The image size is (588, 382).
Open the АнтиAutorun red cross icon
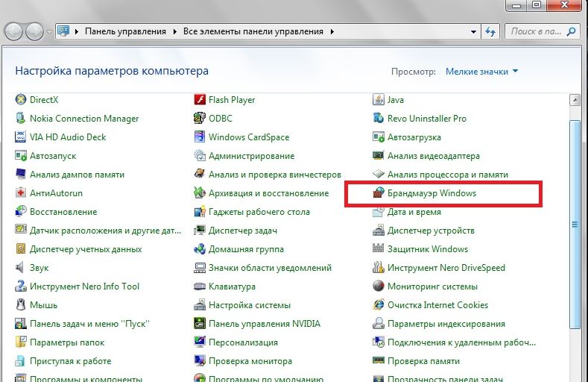21,193
